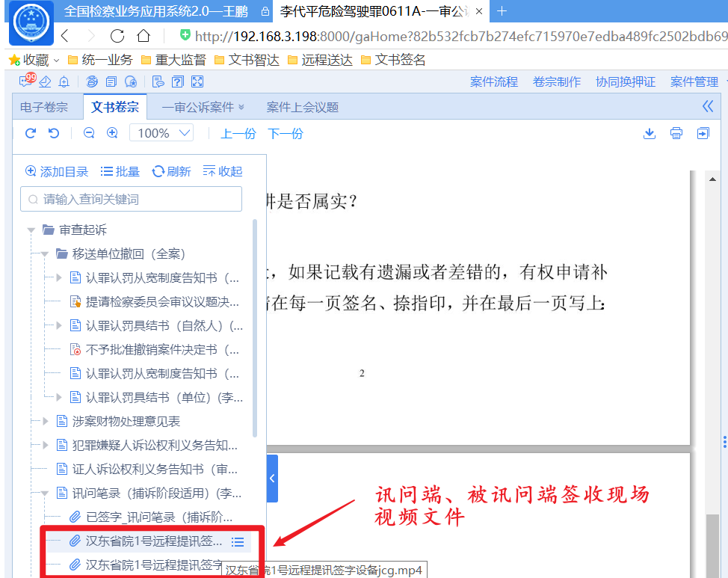
Task: Open 案件流程 in top navigation
Action: tap(493, 82)
